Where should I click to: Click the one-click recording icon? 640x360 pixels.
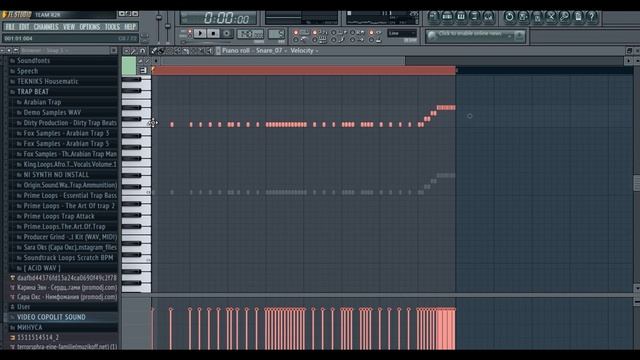[x=564, y=17]
